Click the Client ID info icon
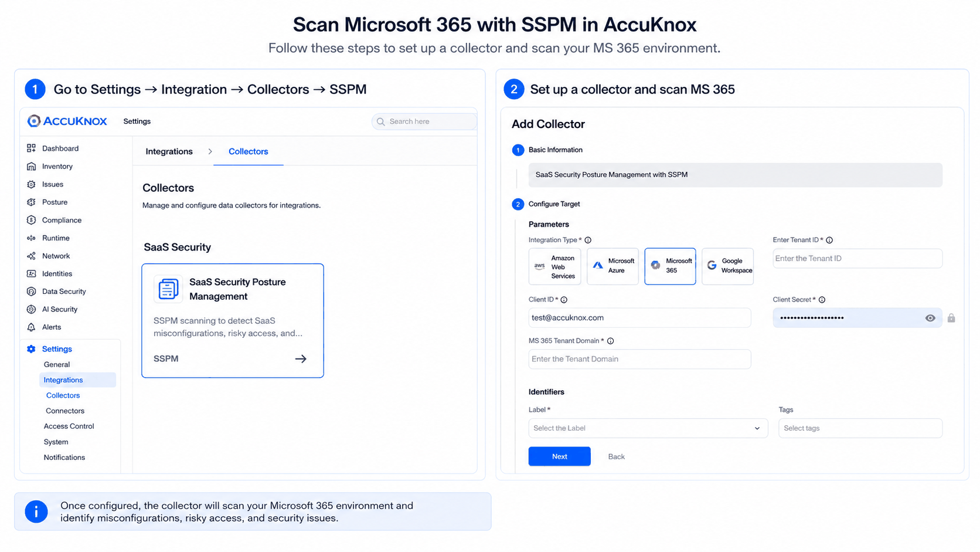This screenshot has width=980, height=552. (x=564, y=300)
